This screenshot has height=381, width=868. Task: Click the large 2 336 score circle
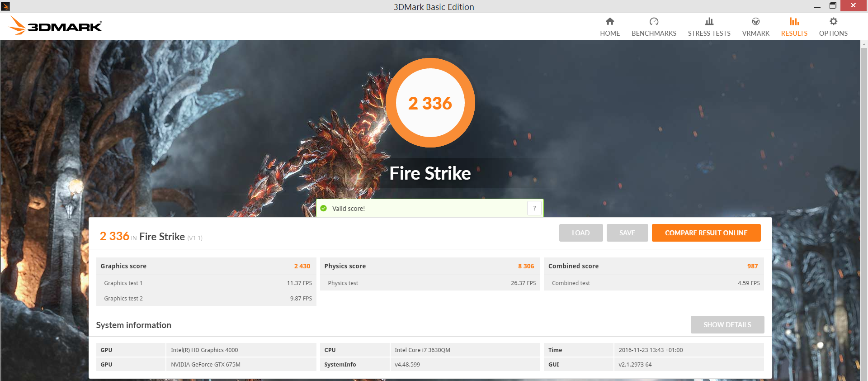430,103
